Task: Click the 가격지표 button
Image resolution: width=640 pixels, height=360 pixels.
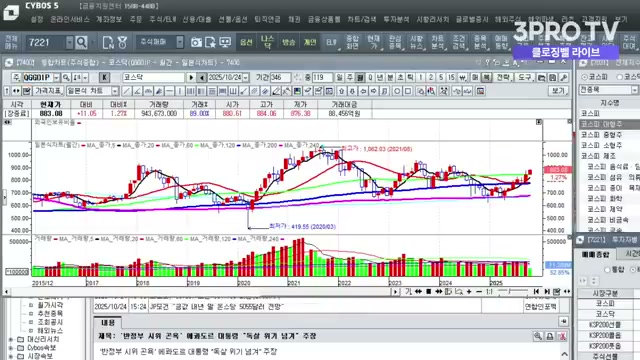Action: tap(48, 91)
